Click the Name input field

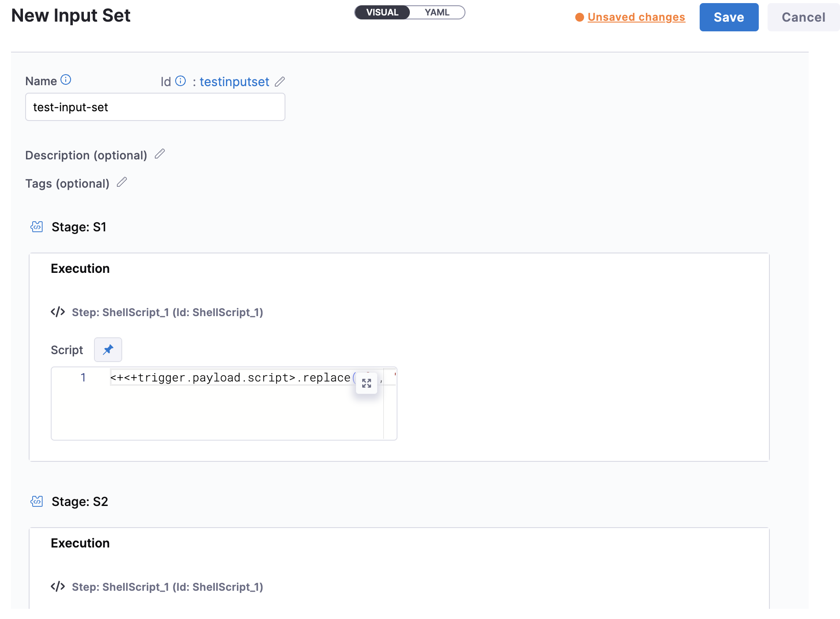point(155,107)
